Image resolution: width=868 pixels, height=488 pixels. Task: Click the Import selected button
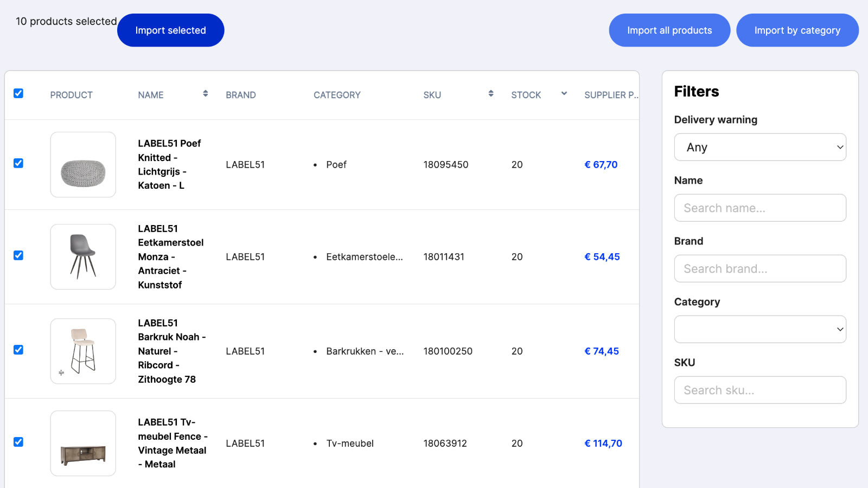[171, 30]
